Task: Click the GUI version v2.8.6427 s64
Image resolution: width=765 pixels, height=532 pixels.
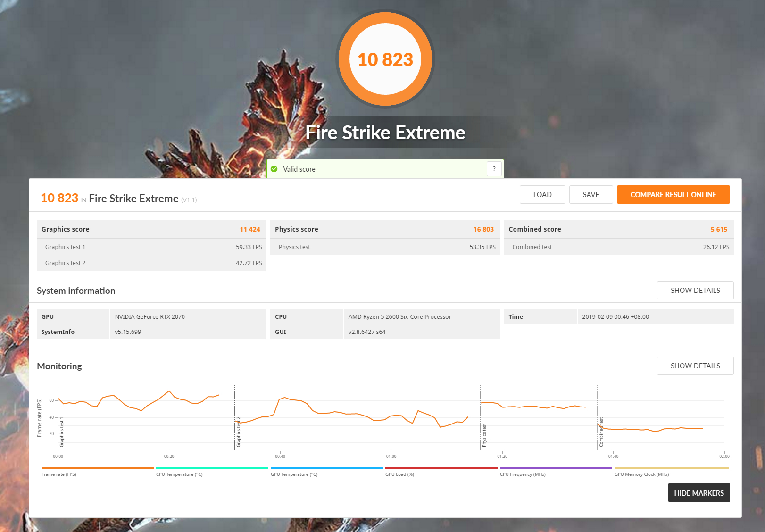Action: [367, 332]
